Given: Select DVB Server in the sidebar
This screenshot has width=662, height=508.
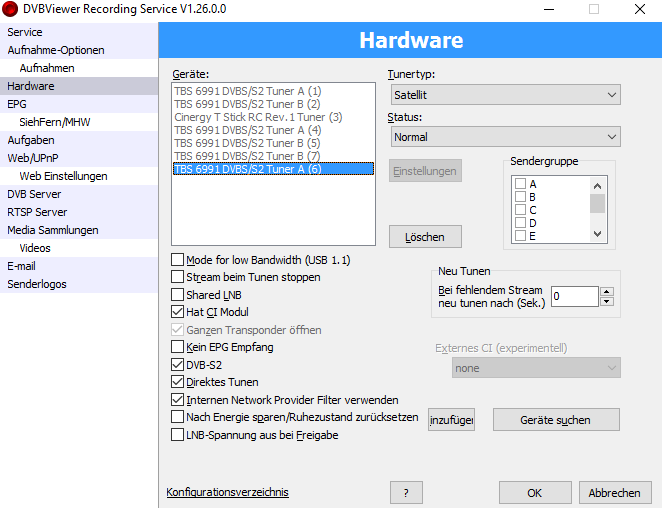Looking at the screenshot, I should pyautogui.click(x=34, y=194).
